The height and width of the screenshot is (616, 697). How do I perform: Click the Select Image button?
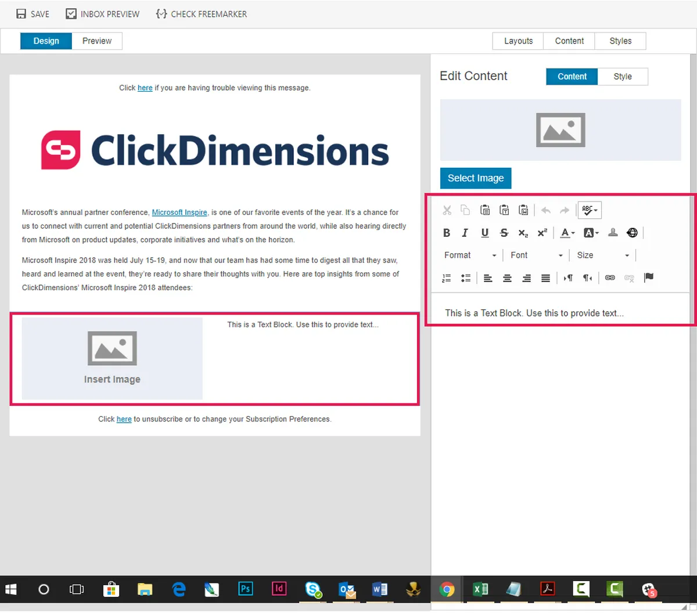click(x=476, y=178)
